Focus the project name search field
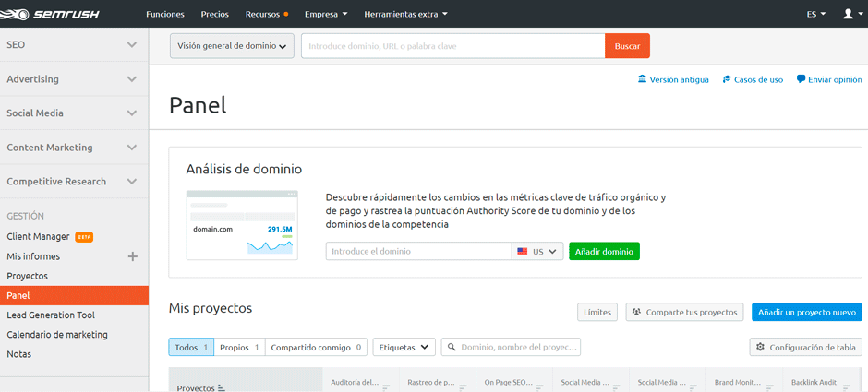Viewport: 868px width, 392px height. point(511,347)
